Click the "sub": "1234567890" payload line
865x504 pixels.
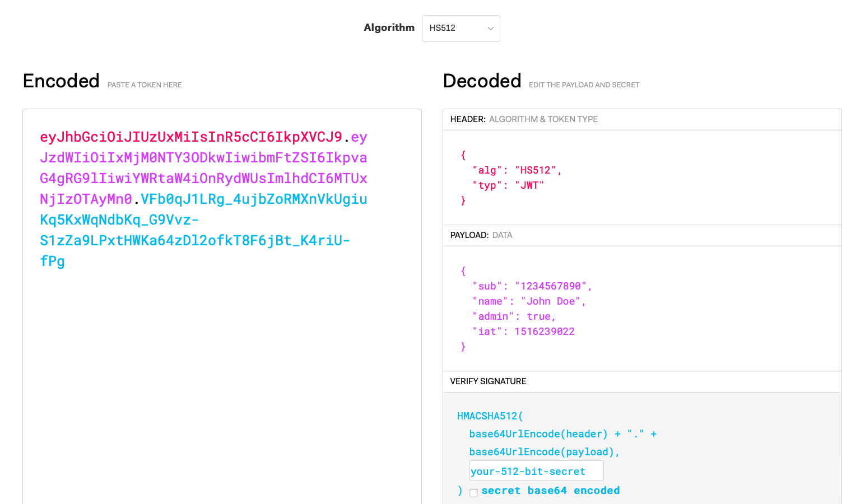[x=532, y=286]
